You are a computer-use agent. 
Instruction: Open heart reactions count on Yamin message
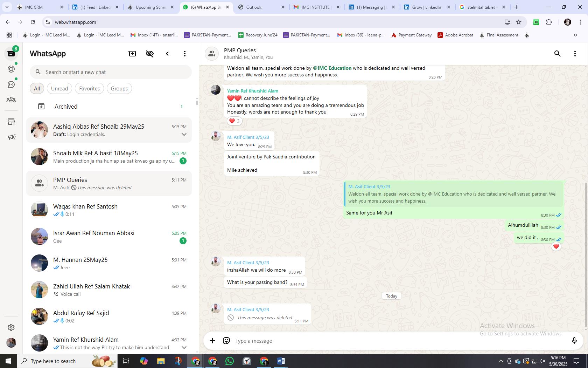[x=234, y=121]
